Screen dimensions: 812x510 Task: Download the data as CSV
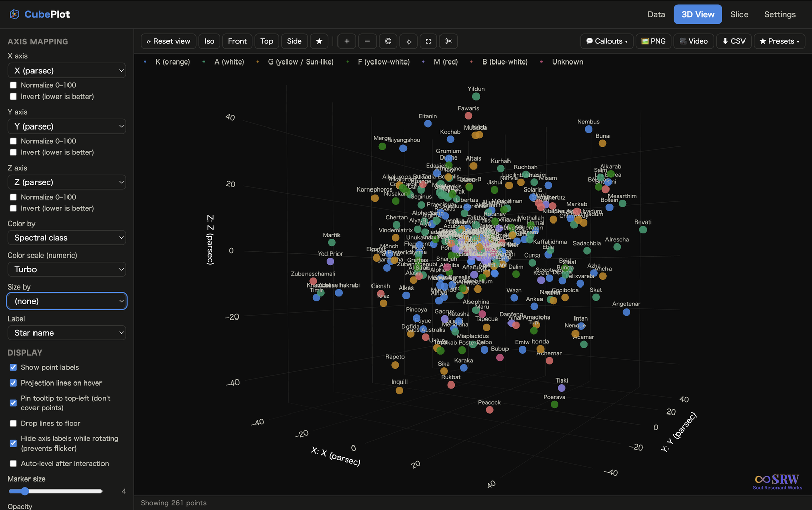tap(734, 41)
